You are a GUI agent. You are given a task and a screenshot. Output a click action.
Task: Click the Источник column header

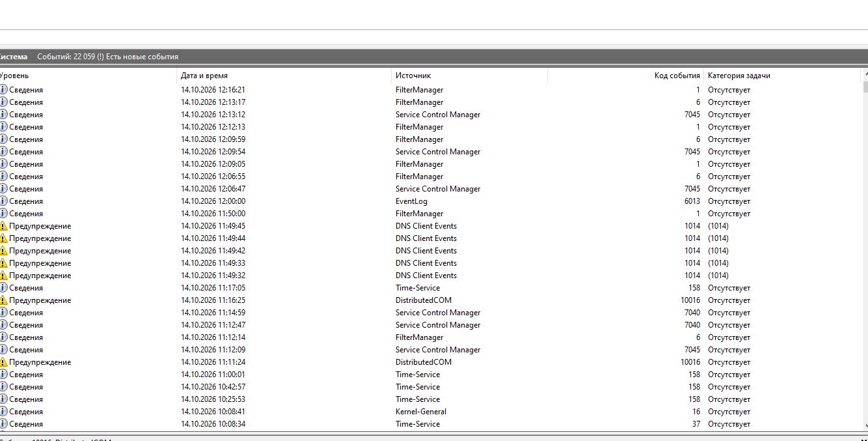point(469,76)
